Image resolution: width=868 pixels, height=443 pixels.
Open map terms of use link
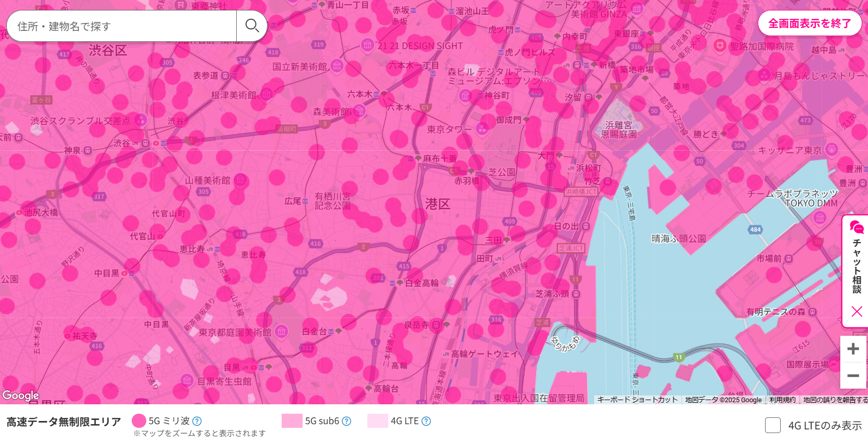coord(782,400)
